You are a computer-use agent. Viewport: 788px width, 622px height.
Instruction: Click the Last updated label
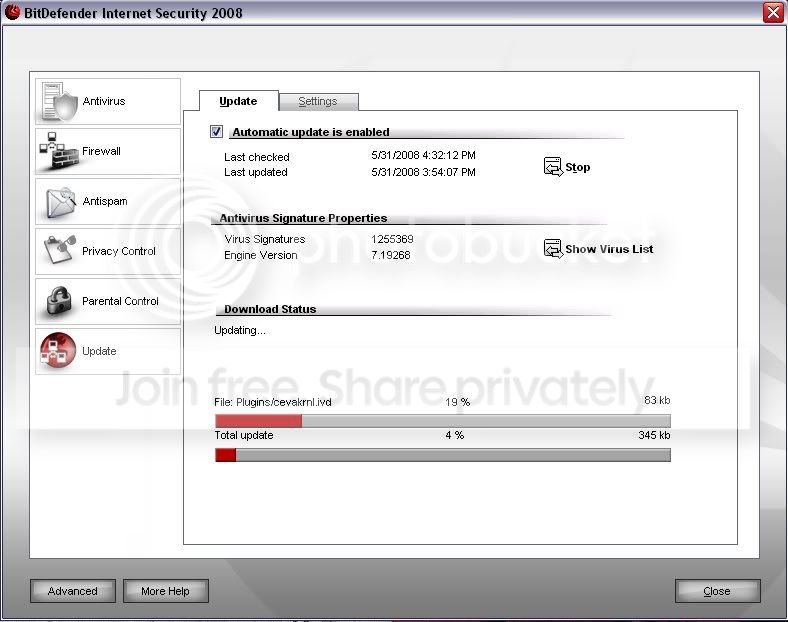tap(256, 172)
